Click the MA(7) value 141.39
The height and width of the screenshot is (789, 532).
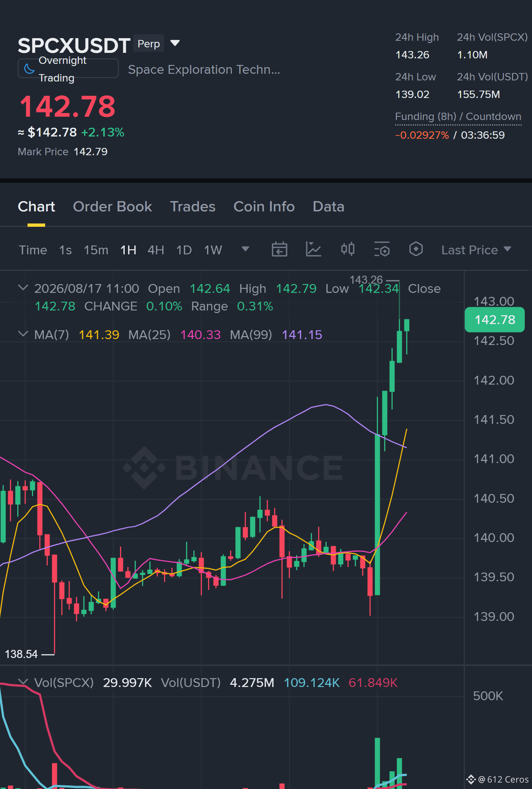click(99, 335)
